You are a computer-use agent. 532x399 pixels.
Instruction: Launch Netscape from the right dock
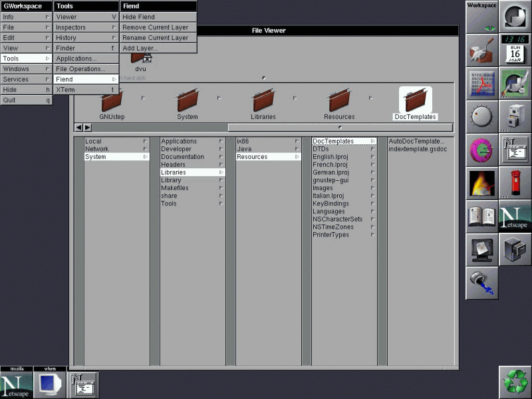click(515, 217)
